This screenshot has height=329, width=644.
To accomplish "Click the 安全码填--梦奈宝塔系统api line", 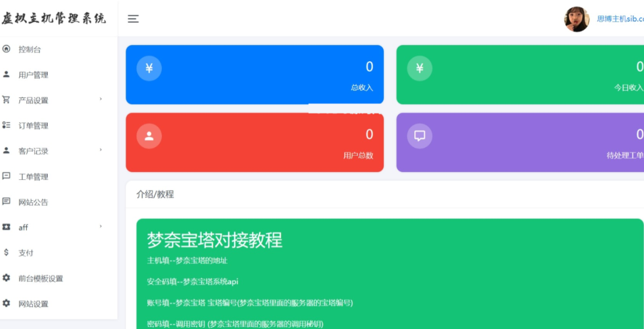I will (x=193, y=282).
